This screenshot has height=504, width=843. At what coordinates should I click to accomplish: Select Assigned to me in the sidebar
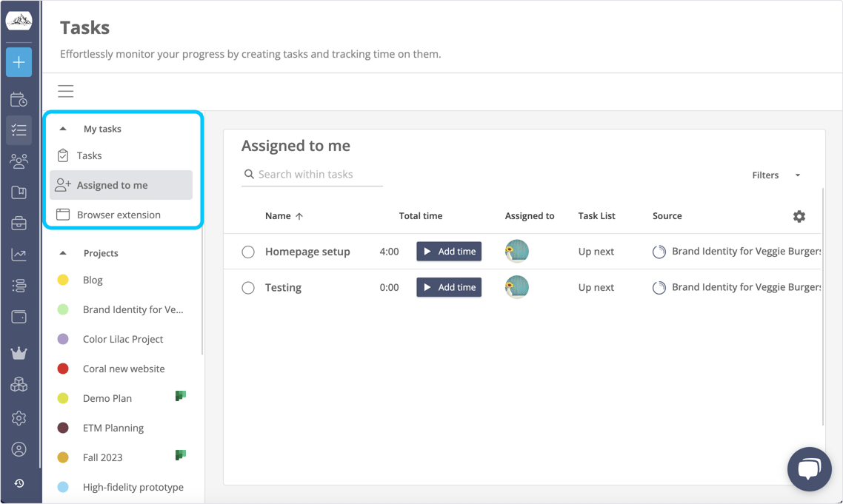(115, 185)
